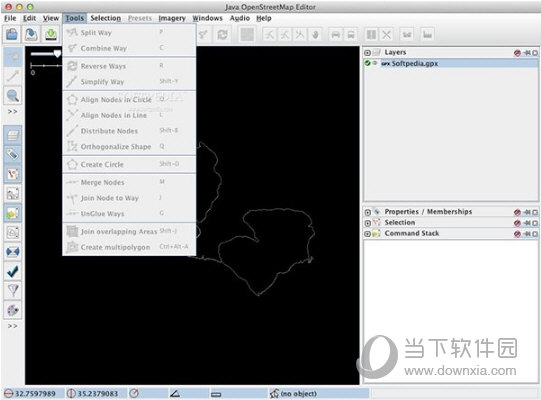This screenshot has width=541, height=400.
Task: Select the Softpedia.gpx layer row
Action: (451, 64)
